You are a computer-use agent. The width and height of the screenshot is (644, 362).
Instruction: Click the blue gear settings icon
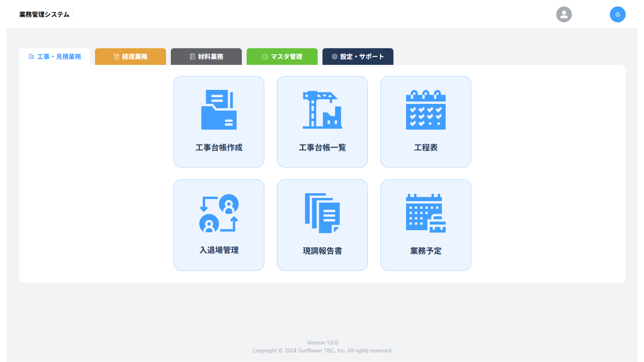click(617, 15)
